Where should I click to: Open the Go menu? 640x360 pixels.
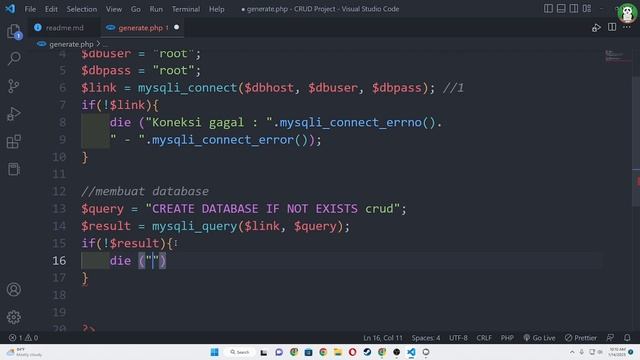click(x=136, y=9)
